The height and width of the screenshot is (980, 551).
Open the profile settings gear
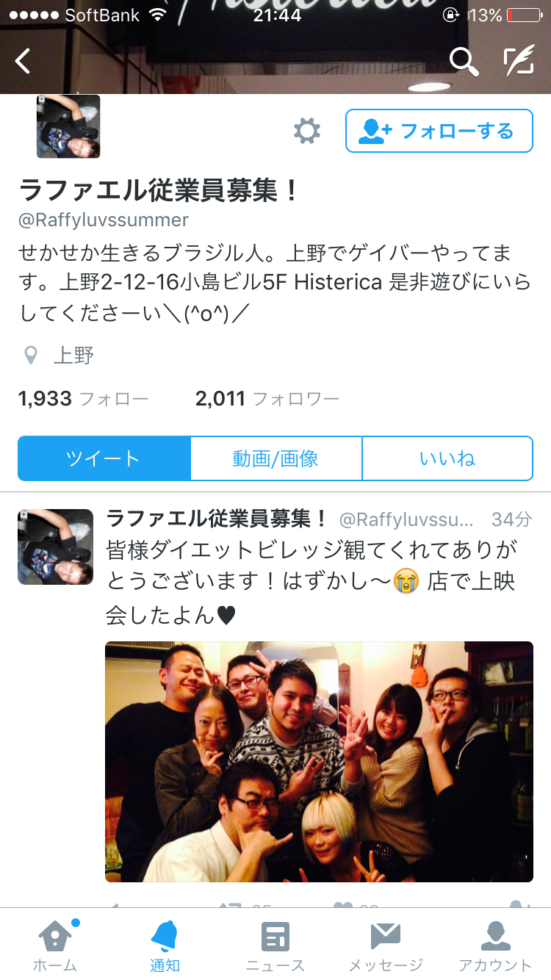307,131
